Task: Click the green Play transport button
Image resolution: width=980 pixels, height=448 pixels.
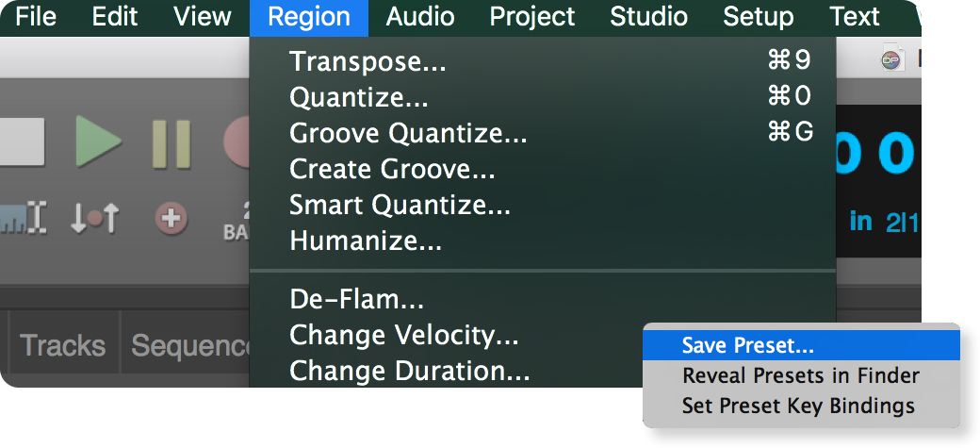Action: pyautogui.click(x=98, y=141)
